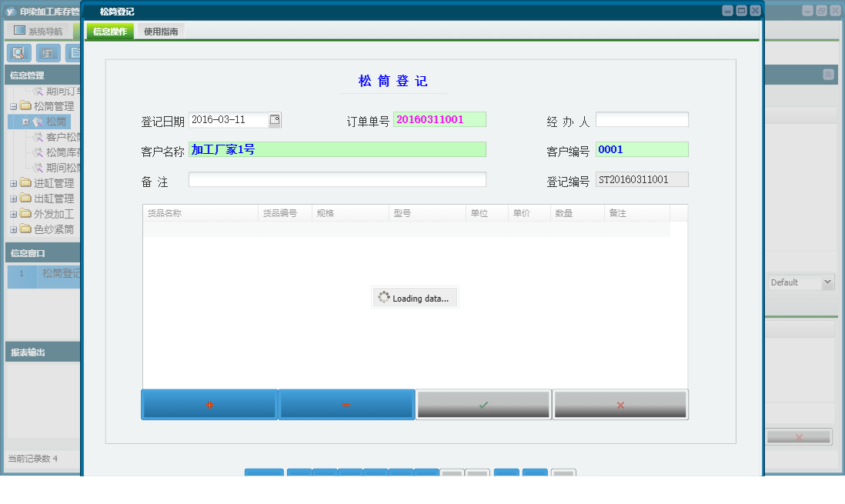Click the 经办人 input field
The height and width of the screenshot is (504, 845).
(642, 119)
